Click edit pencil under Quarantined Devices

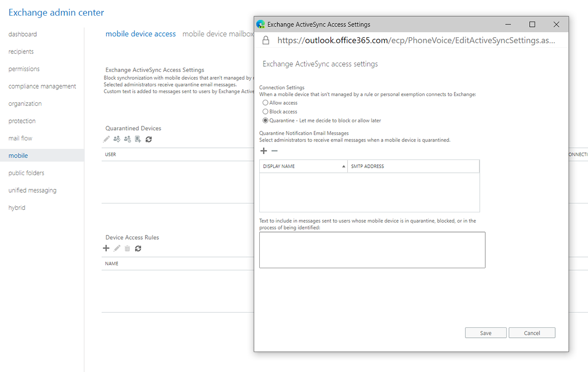pos(106,139)
